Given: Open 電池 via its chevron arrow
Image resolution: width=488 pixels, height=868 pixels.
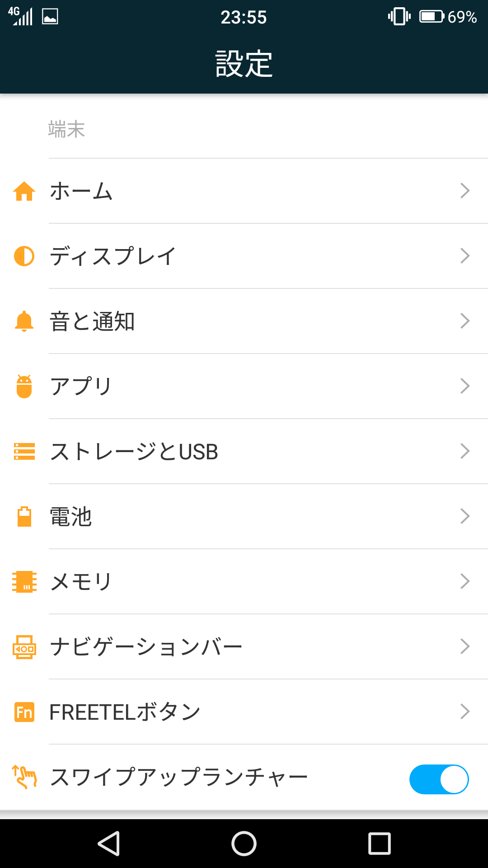Looking at the screenshot, I should click(465, 516).
